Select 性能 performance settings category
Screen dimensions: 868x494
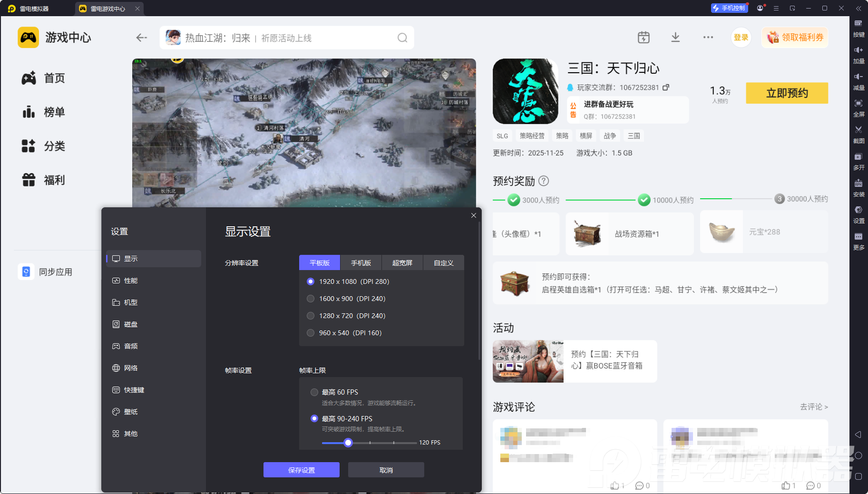pyautogui.click(x=154, y=281)
